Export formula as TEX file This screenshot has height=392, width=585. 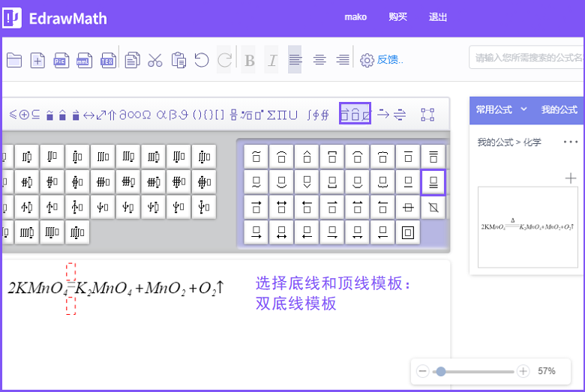(108, 61)
